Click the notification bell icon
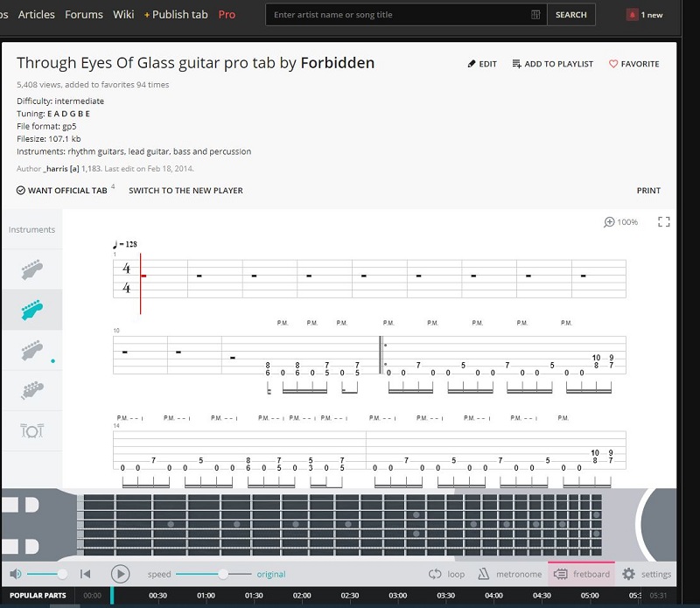This screenshot has width=700, height=608. [632, 15]
